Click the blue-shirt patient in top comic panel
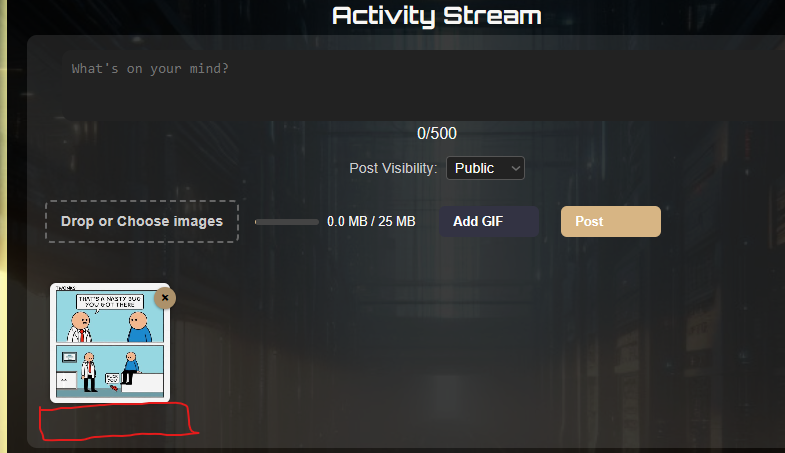Image resolution: width=785 pixels, height=453 pixels. (139, 327)
